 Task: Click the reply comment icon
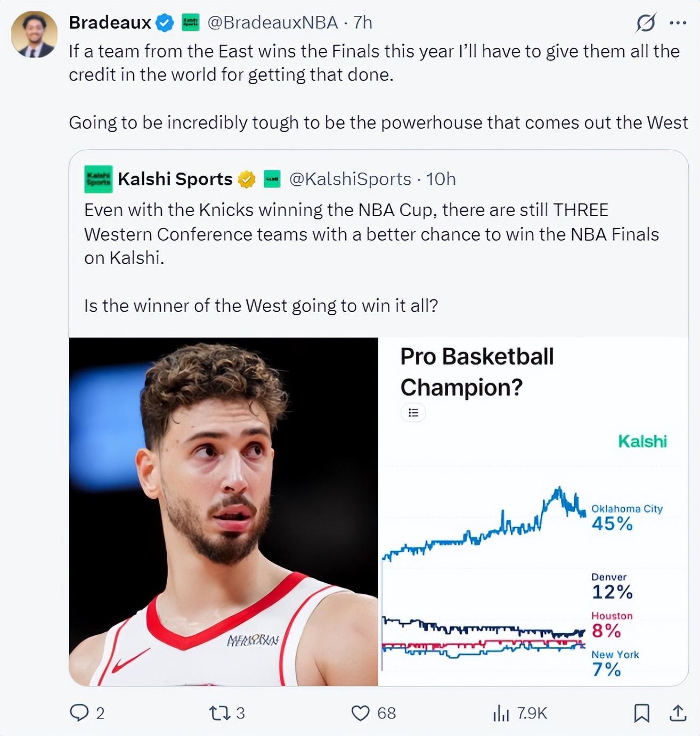pos(79,713)
